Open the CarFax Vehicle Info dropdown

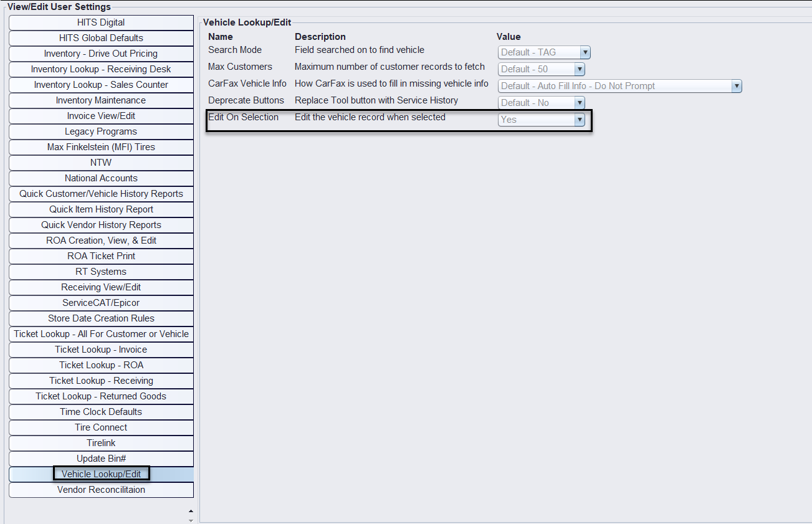[x=736, y=87]
